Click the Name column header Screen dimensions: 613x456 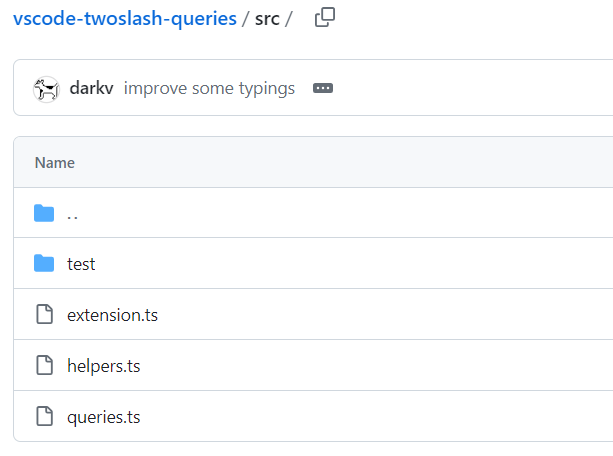pos(55,163)
